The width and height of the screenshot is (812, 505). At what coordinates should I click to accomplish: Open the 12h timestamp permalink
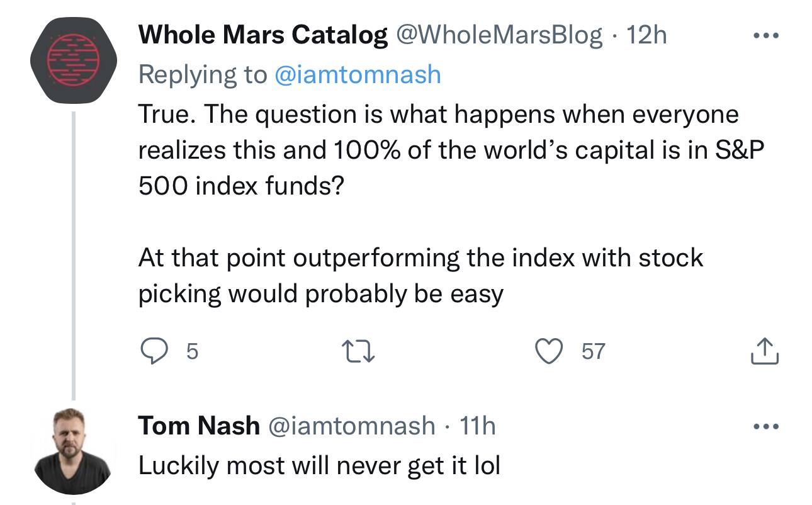[x=646, y=35]
